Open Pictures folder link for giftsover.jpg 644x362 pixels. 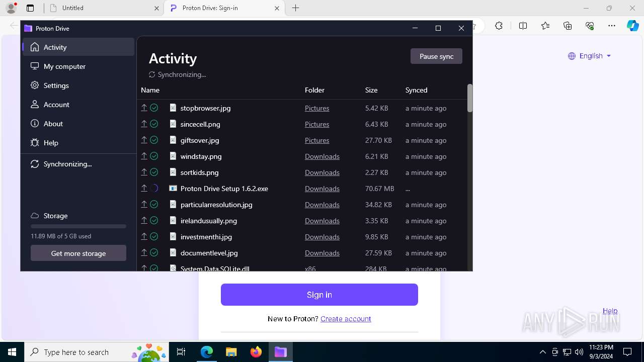tap(317, 140)
